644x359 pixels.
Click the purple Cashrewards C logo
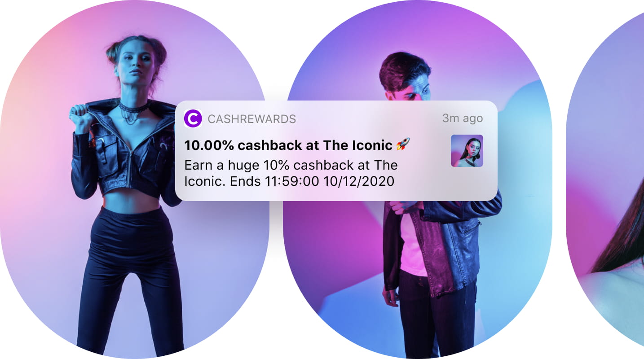[193, 118]
